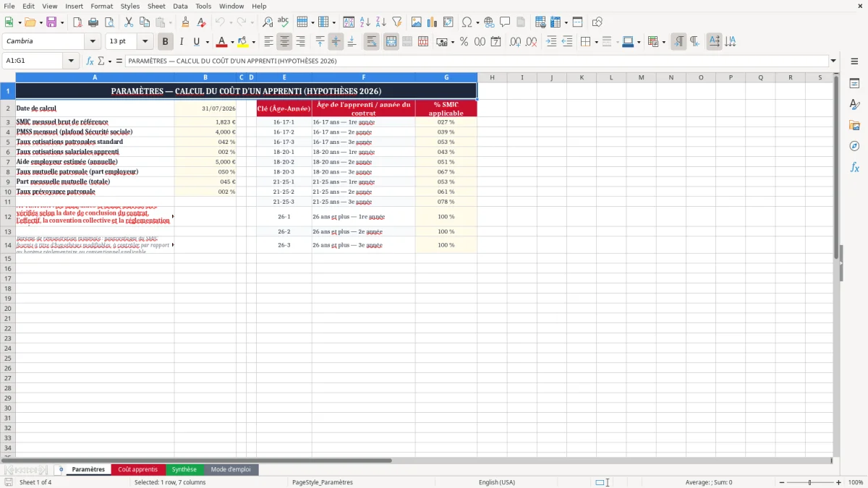Click the Insert Hyperlink icon
The height and width of the screenshot is (488, 868).
489,22
